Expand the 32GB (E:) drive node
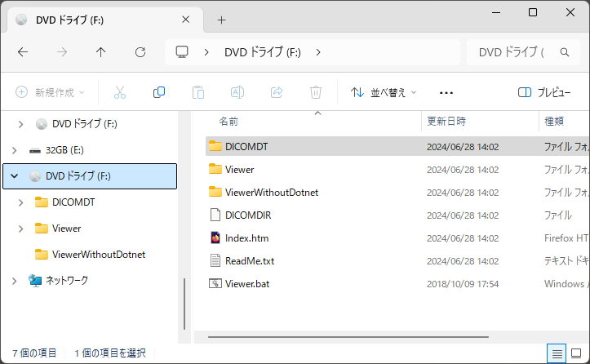 (x=15, y=150)
